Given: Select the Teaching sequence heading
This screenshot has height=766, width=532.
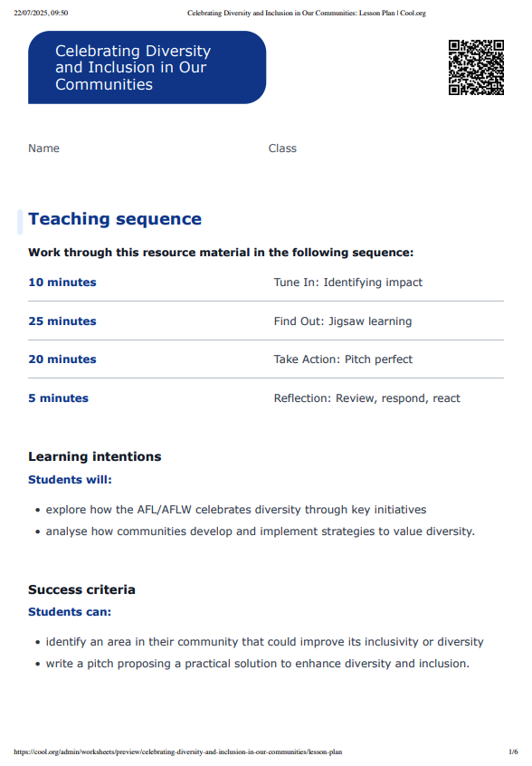Looking at the screenshot, I should click(x=115, y=219).
